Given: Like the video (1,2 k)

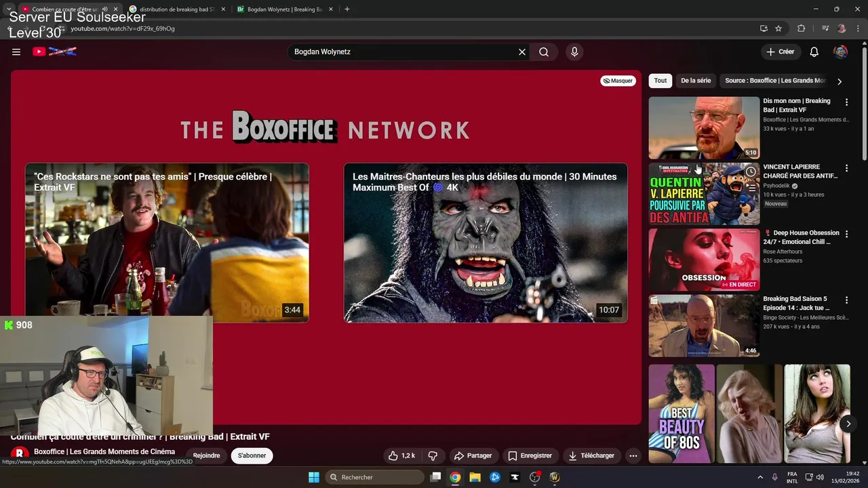Looking at the screenshot, I should coord(401,455).
